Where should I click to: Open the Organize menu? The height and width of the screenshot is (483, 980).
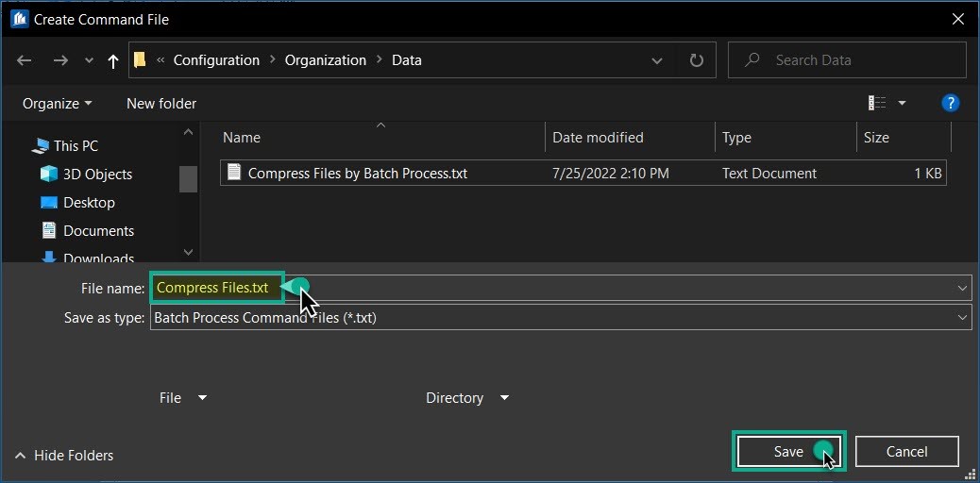pyautogui.click(x=57, y=103)
